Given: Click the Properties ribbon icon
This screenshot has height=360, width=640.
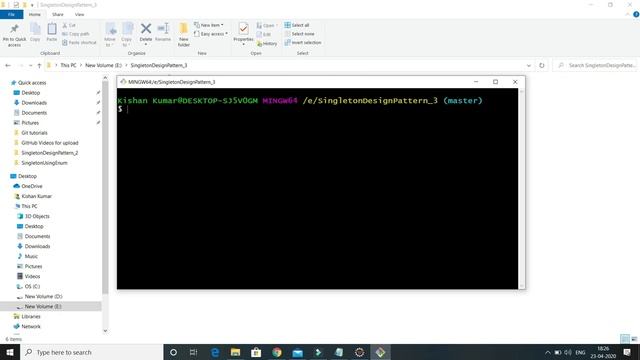Looking at the screenshot, I should pos(243,33).
